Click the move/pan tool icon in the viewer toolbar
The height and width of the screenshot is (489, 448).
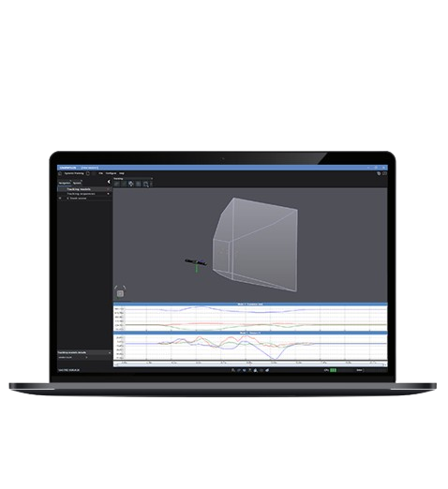[131, 184]
